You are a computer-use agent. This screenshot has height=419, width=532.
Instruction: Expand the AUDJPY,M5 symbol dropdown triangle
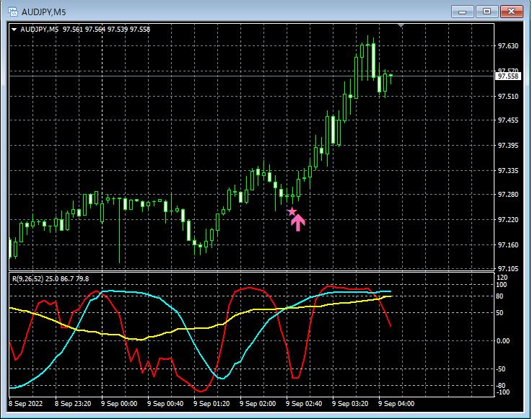coord(14,30)
